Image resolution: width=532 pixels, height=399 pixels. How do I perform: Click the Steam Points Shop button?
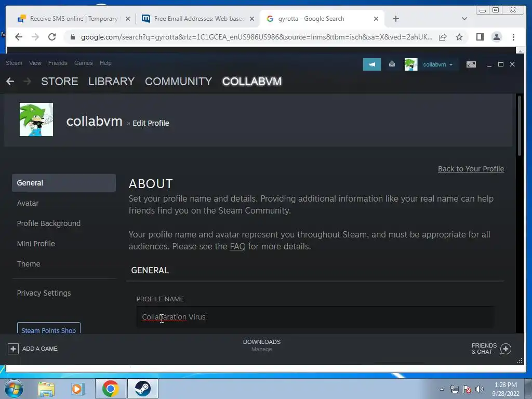tap(49, 328)
